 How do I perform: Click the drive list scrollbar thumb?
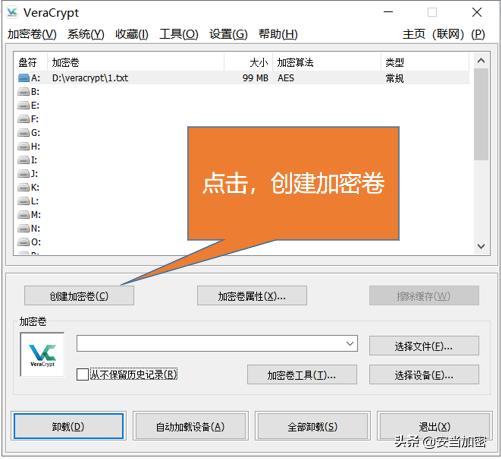click(481, 114)
